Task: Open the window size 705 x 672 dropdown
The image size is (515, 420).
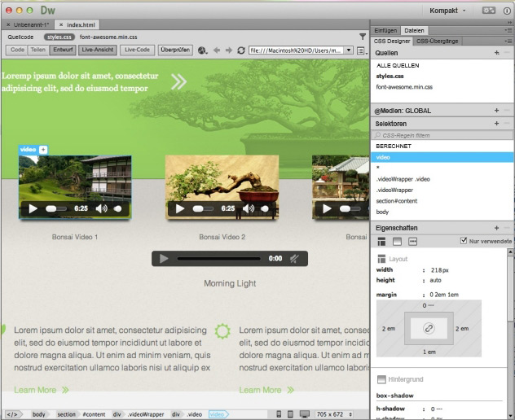Action: [334, 414]
